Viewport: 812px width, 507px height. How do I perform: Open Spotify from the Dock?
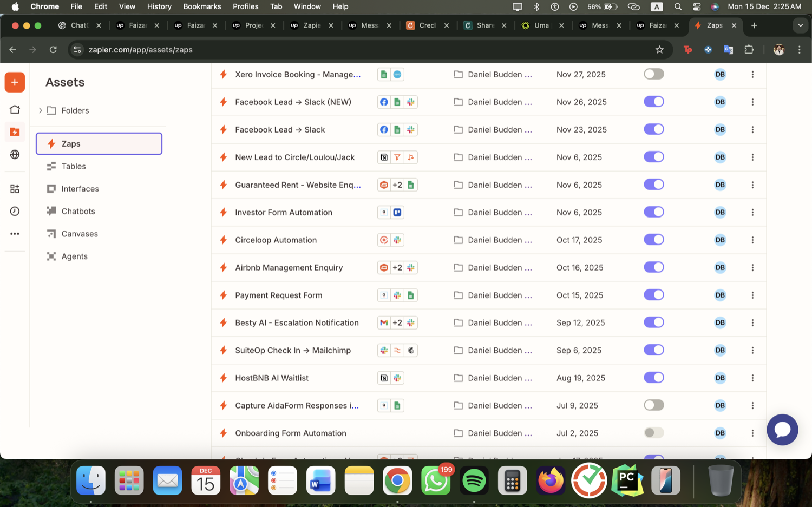click(x=474, y=480)
